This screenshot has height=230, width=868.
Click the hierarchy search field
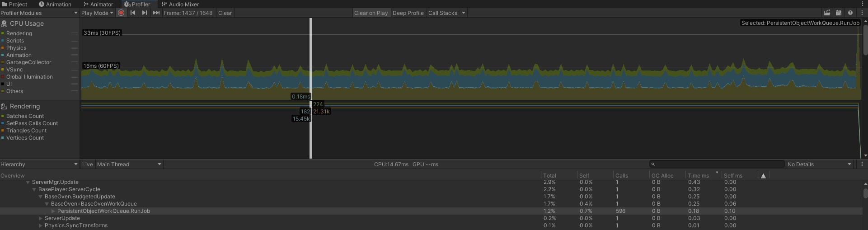point(718,164)
